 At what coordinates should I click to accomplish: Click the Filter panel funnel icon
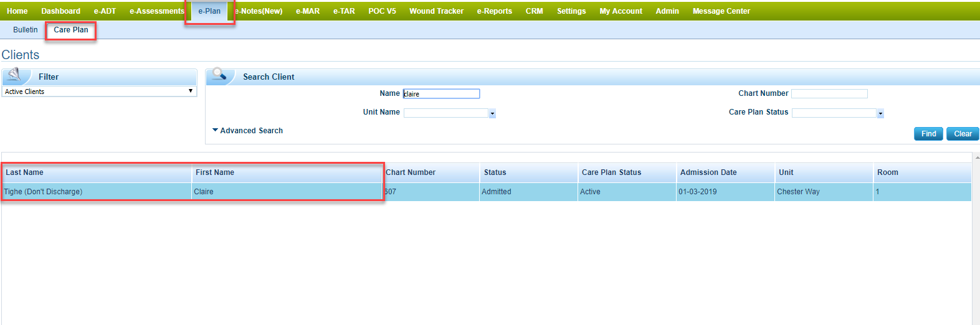tap(14, 76)
